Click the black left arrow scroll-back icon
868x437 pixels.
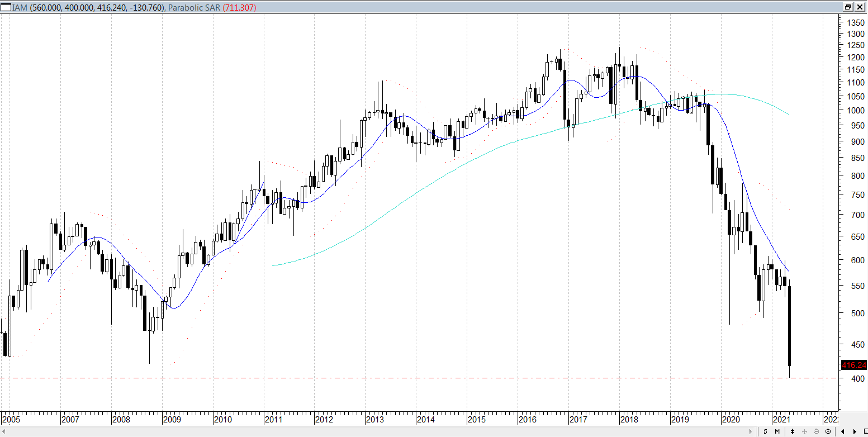pyautogui.click(x=843, y=431)
